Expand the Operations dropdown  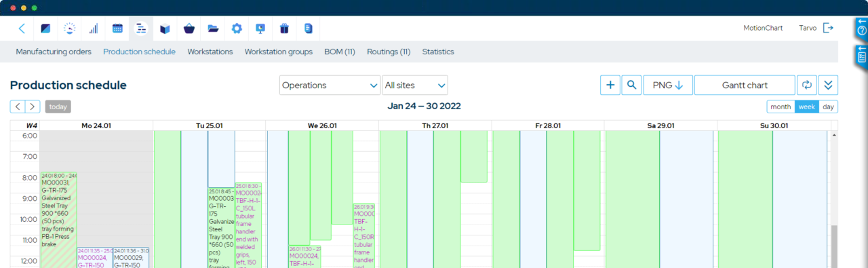[x=330, y=85]
